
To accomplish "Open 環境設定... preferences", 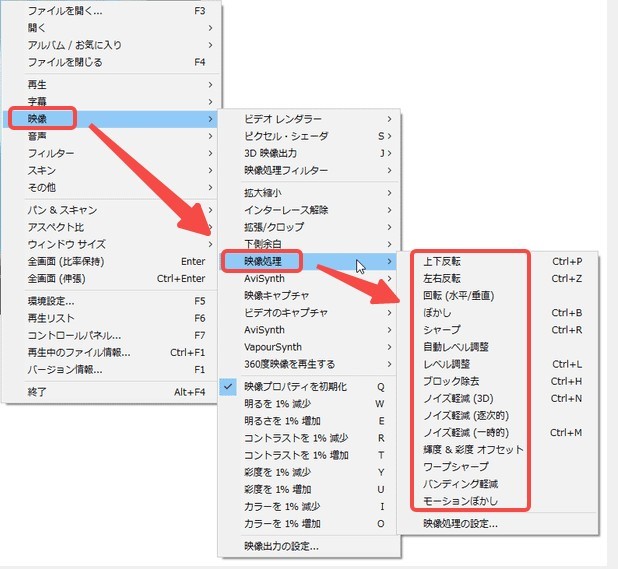I will click(x=110, y=301).
